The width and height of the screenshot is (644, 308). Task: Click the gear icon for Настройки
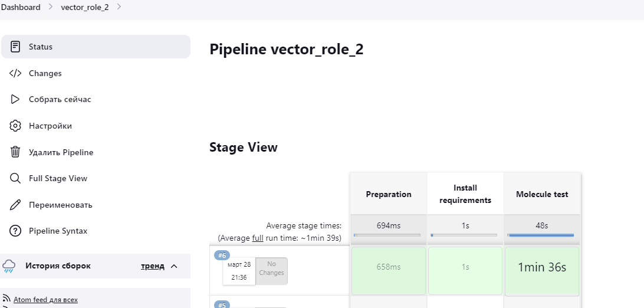click(16, 126)
